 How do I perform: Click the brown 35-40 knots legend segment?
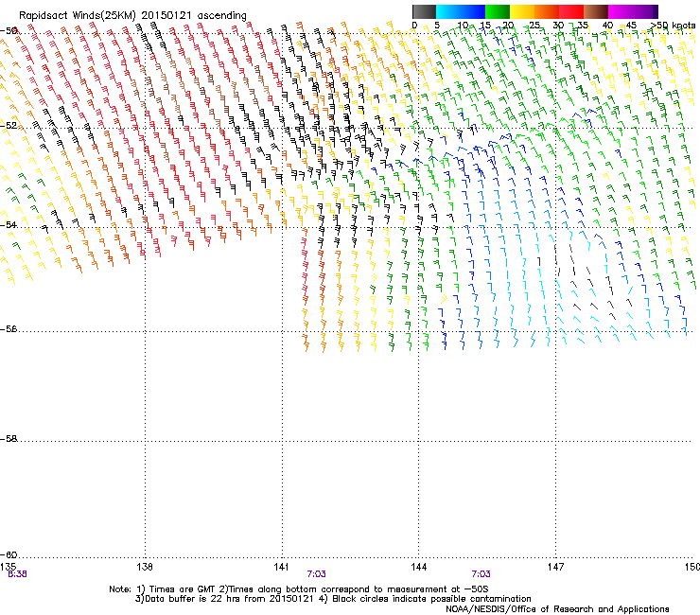click(x=596, y=11)
